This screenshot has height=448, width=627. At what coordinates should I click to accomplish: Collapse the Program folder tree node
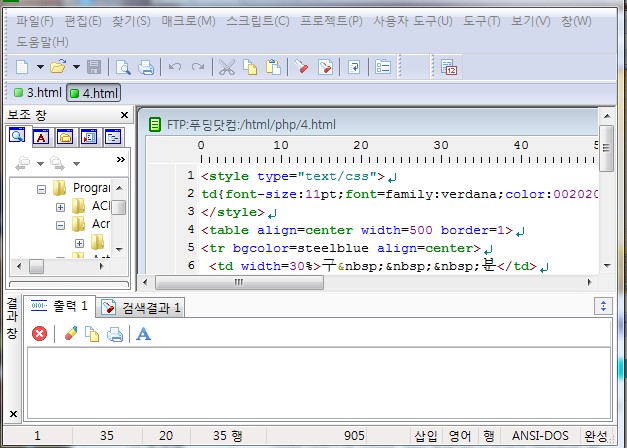tap(42, 188)
